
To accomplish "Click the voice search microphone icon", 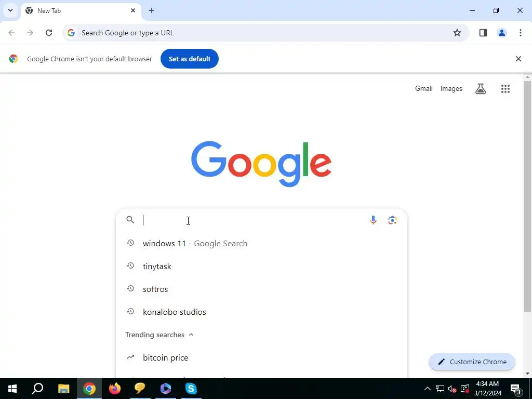I will (x=373, y=220).
